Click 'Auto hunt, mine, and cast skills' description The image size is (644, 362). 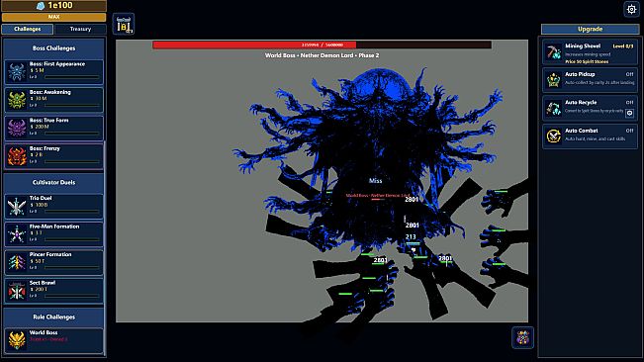coord(596,138)
